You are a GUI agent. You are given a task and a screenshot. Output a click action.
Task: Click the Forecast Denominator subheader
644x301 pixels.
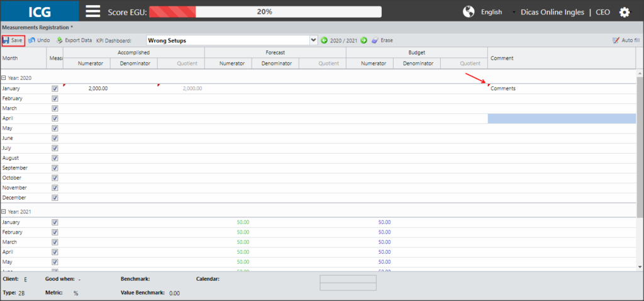click(275, 64)
